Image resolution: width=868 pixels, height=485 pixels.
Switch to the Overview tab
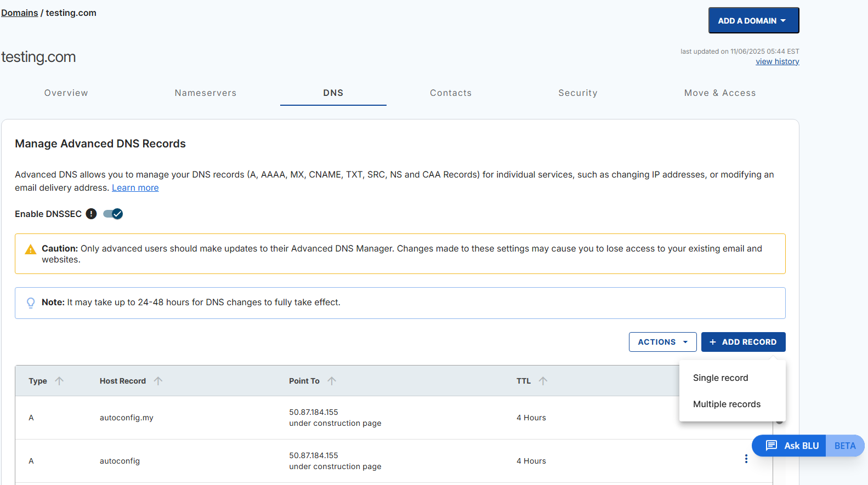pos(66,93)
